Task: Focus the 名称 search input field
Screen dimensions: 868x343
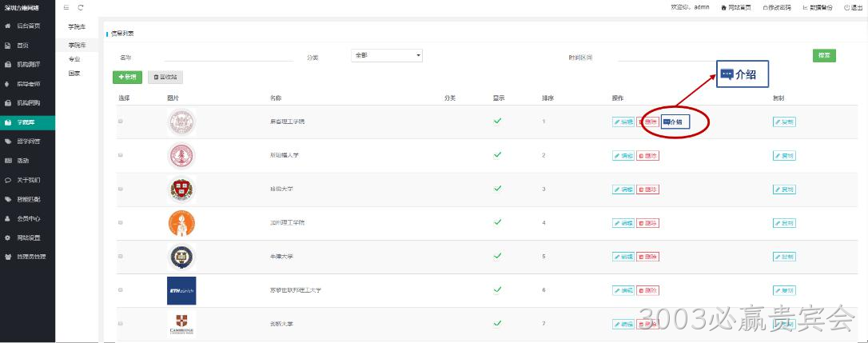Action: [229, 57]
